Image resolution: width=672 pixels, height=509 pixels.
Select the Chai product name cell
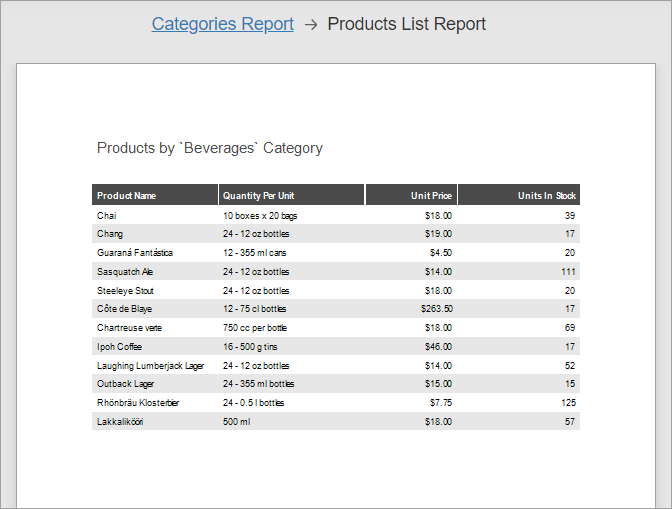point(107,215)
